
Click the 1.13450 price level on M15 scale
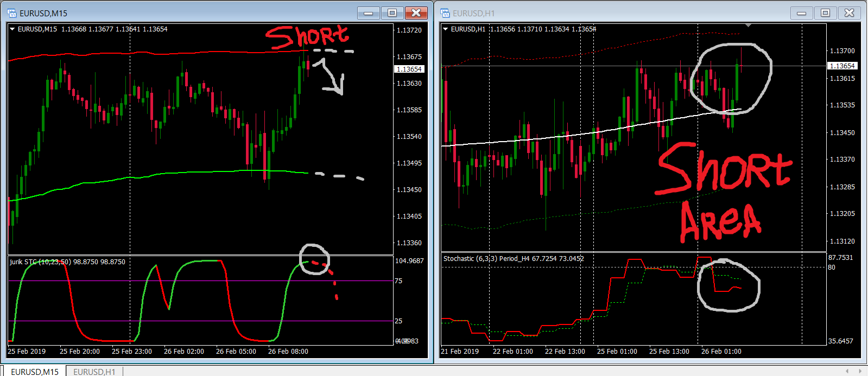pos(409,190)
